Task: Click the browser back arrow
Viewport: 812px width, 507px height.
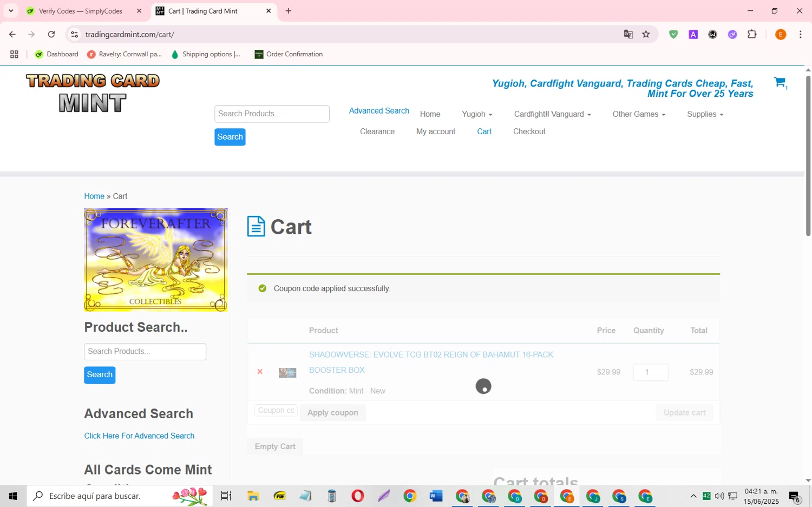Action: 12,34
